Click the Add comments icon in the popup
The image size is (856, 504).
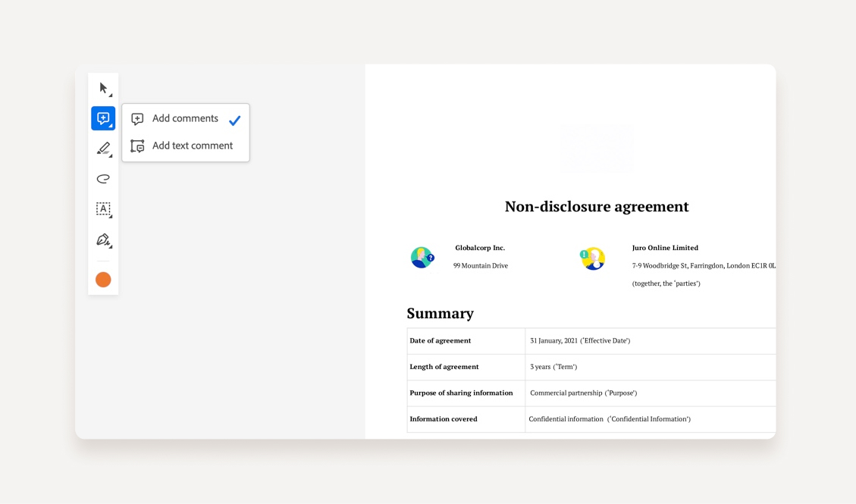137,118
